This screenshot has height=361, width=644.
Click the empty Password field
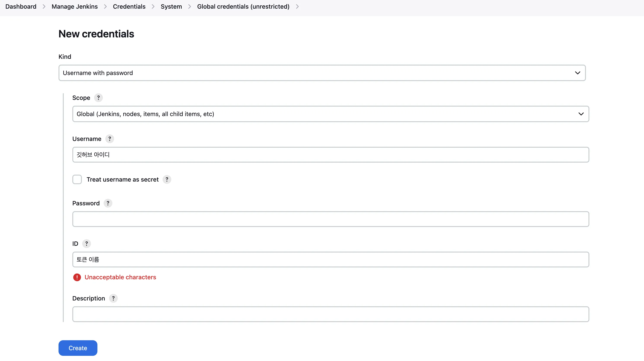tap(330, 219)
